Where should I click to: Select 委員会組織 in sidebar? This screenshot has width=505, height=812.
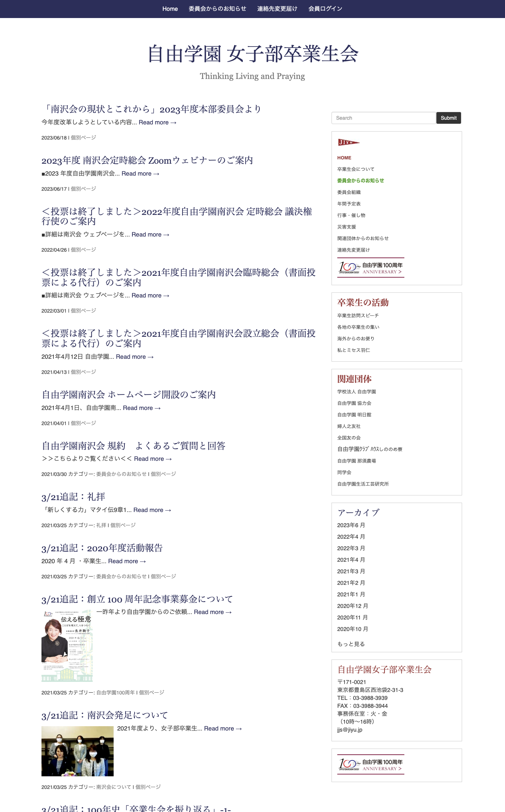[x=349, y=192]
